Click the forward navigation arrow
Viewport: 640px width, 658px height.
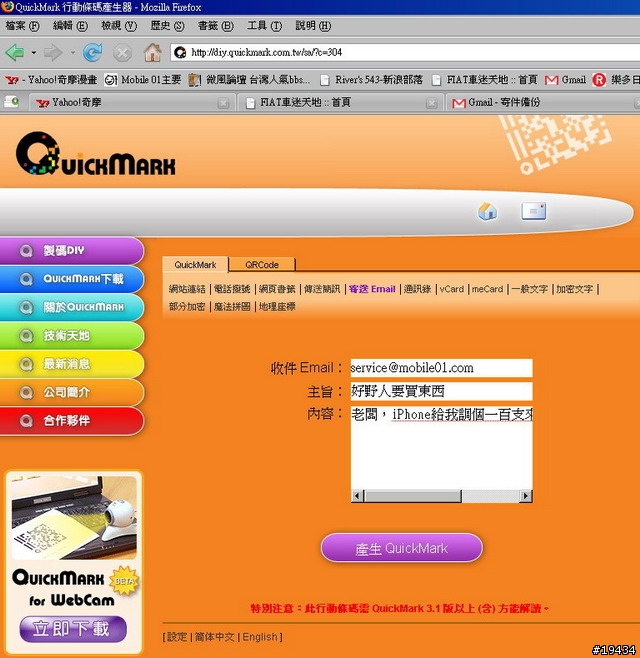coord(53,53)
